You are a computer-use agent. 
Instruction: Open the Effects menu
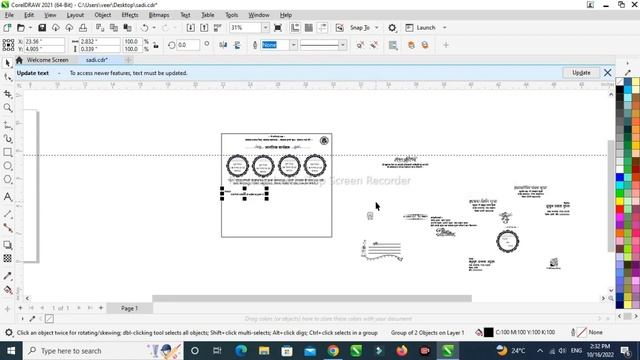pyautogui.click(x=130, y=15)
